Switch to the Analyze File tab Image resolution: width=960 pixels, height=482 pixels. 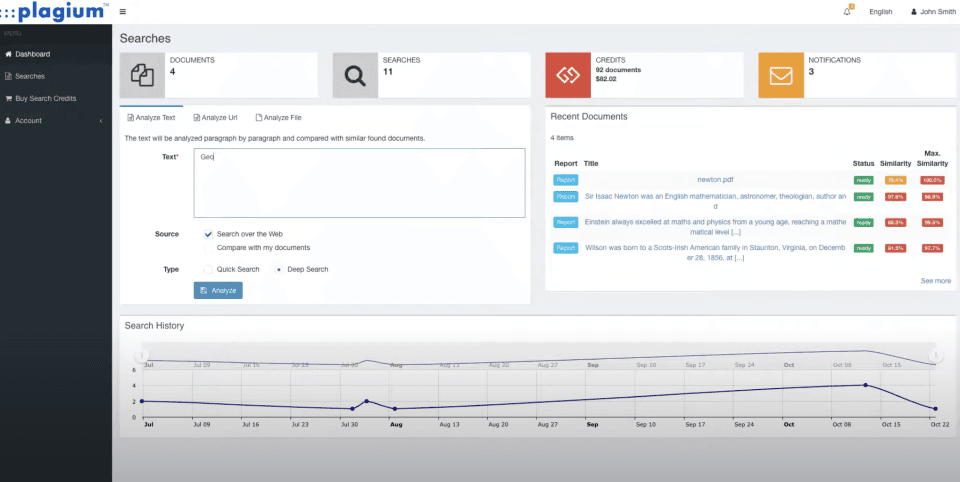coord(279,118)
